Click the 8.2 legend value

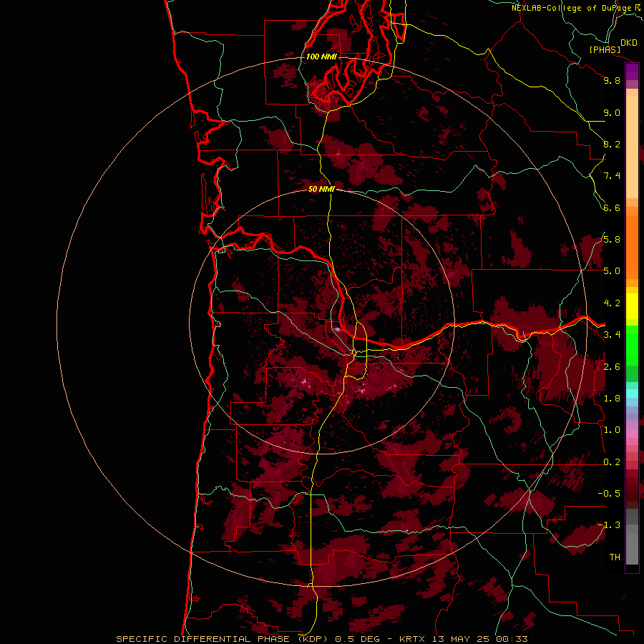612,144
